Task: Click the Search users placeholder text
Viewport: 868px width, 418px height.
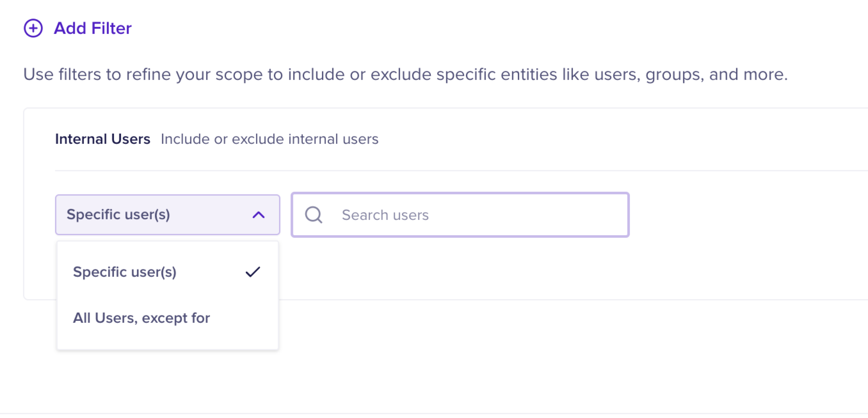Action: tap(385, 215)
